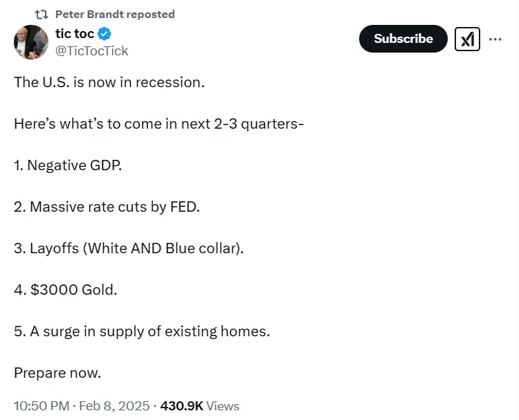Open the "Peter Brandt reposted" link
This screenshot has width=519, height=420.
coord(114,15)
